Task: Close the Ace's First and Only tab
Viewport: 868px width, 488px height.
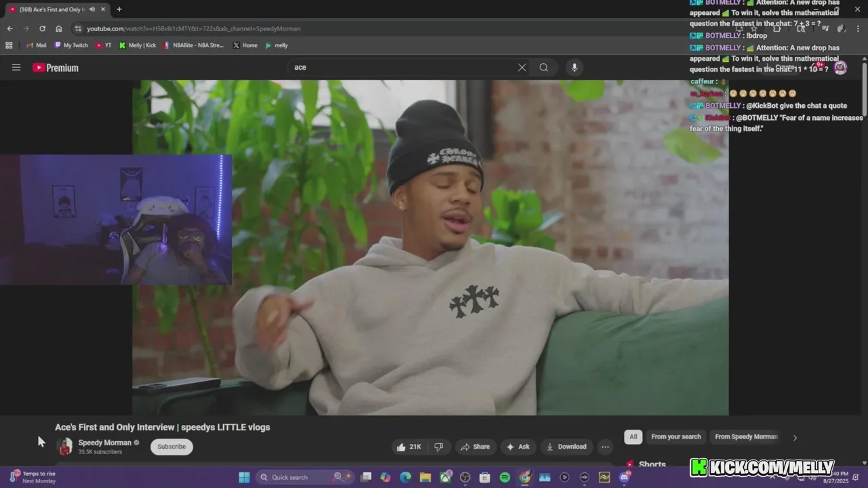Action: tap(102, 9)
